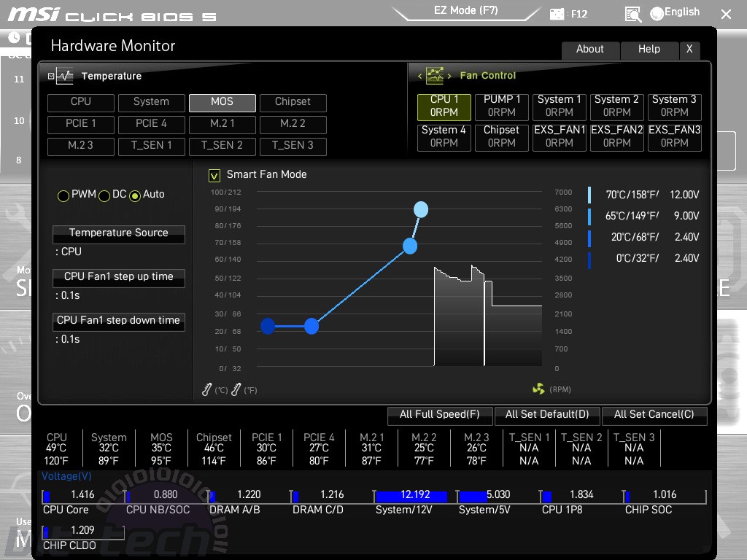Screen dimensions: 747x560
Task: Click the Fan Control chart icon
Action: click(x=435, y=75)
